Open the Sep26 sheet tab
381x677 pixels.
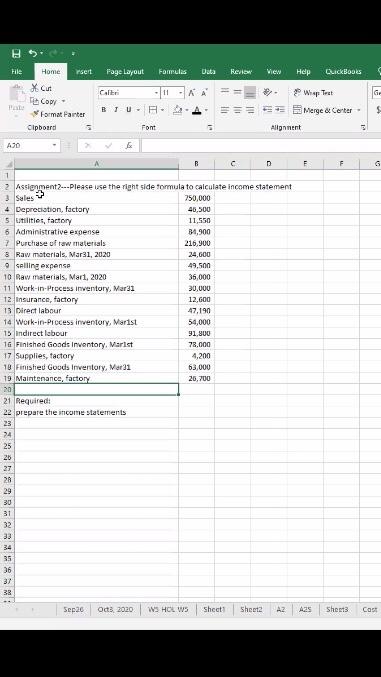73,609
